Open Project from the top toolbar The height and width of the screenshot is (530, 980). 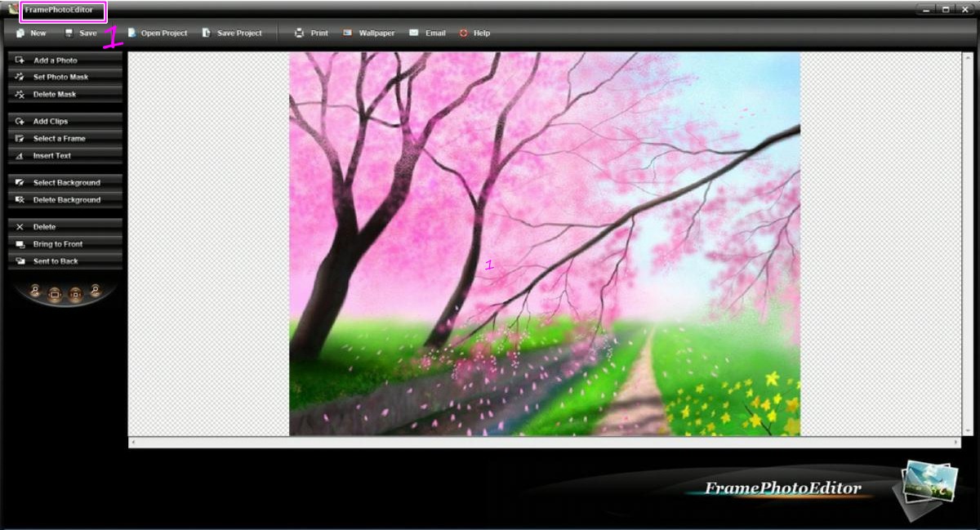click(x=157, y=33)
